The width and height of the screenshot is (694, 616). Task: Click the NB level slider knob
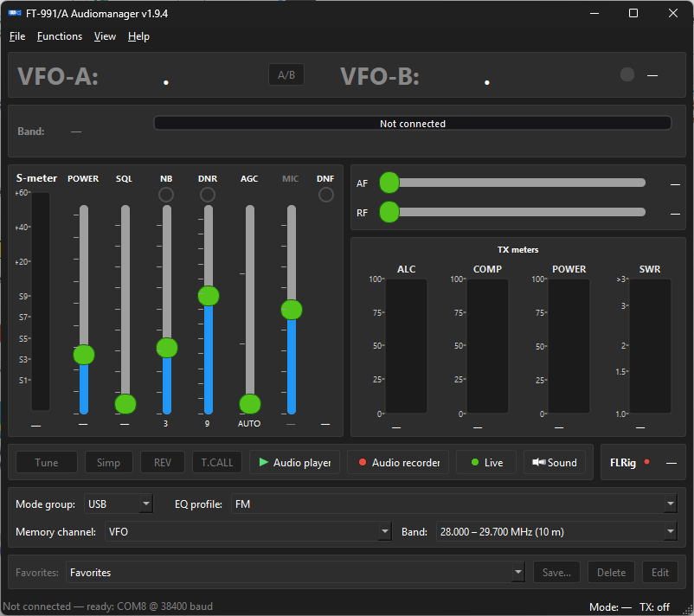pos(167,348)
